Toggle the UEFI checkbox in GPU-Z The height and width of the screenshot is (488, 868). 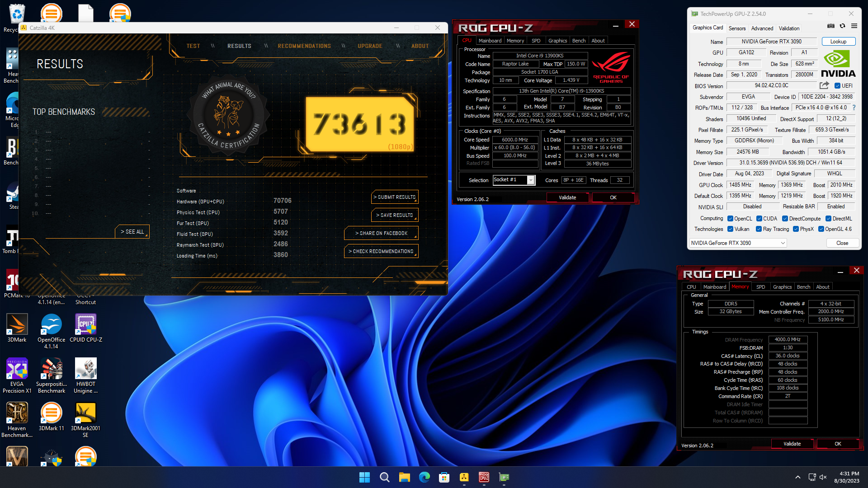pyautogui.click(x=837, y=86)
